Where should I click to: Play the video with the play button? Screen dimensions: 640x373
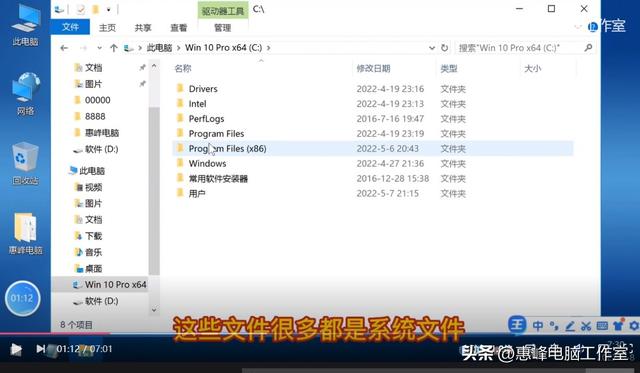pos(16,349)
